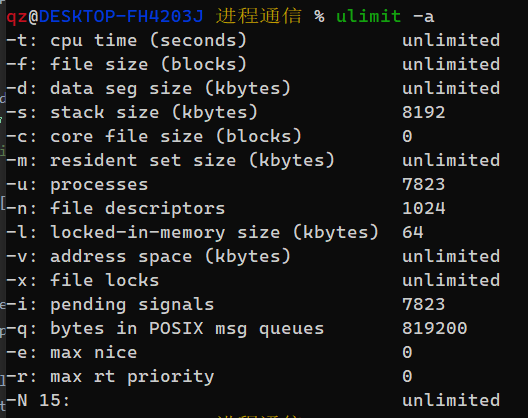The height and width of the screenshot is (418, 528).
Task: Click the POSIX msg queues value 819200
Action: pyautogui.click(x=435, y=328)
